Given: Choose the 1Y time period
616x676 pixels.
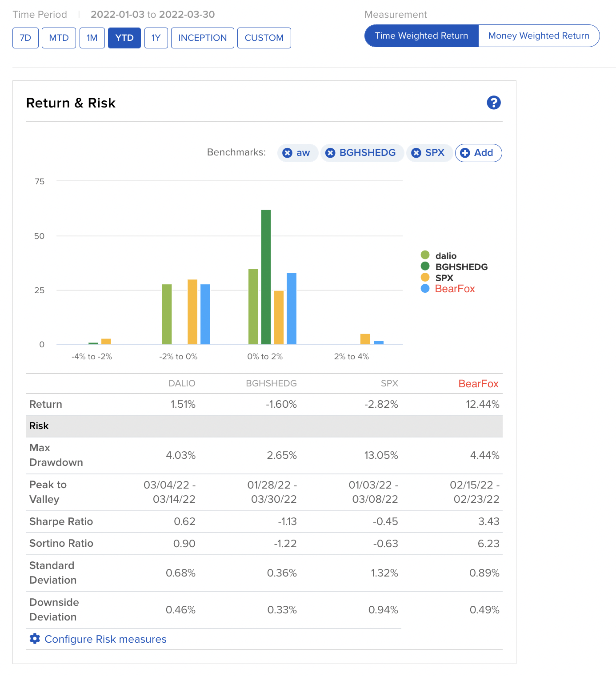Looking at the screenshot, I should point(156,38).
